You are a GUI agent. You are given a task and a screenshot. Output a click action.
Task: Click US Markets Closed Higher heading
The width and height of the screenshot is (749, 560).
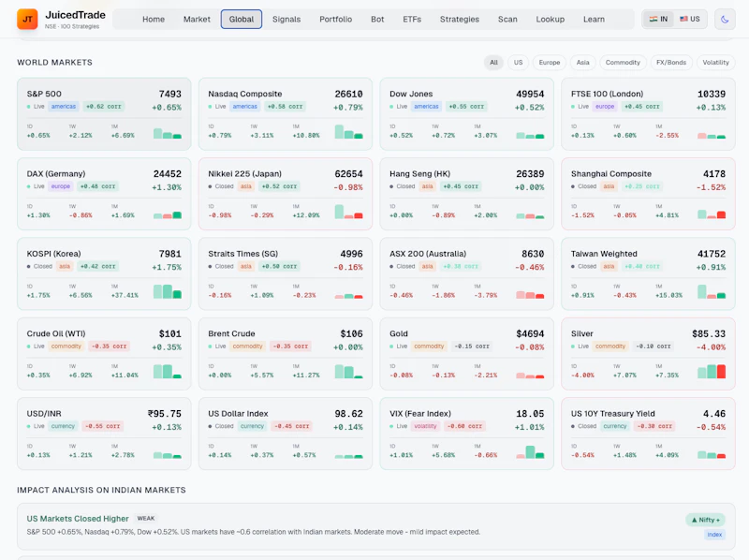pyautogui.click(x=78, y=519)
